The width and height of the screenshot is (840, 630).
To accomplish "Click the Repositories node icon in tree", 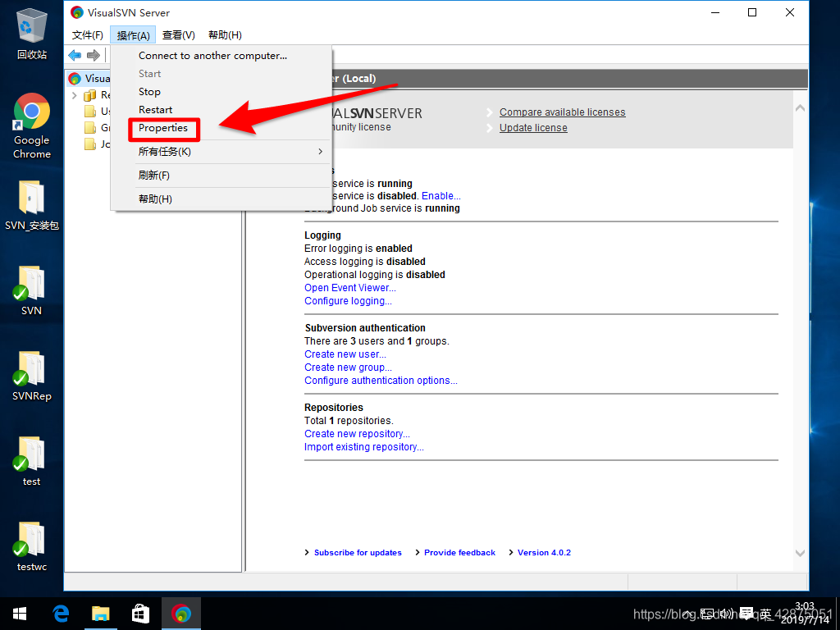I will pos(90,95).
